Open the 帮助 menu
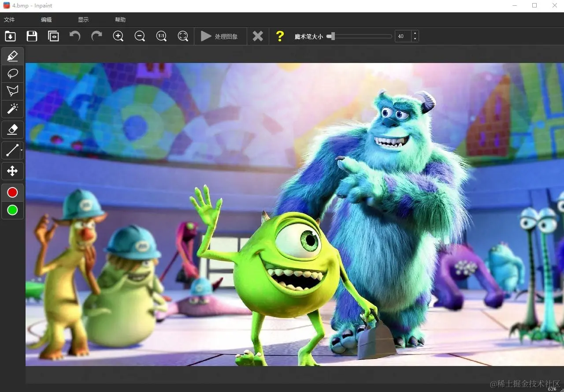 pyautogui.click(x=120, y=20)
